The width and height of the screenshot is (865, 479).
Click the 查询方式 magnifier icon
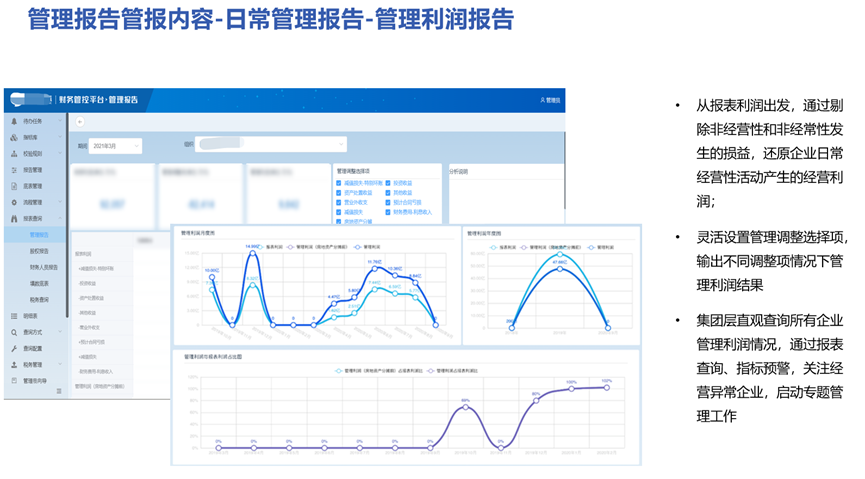click(x=14, y=332)
